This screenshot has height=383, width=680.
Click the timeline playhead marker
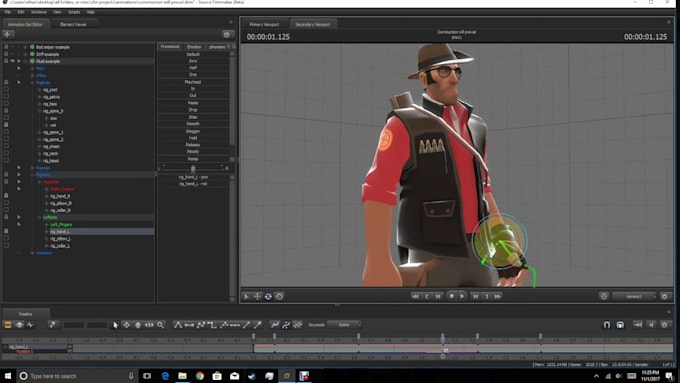[443, 337]
